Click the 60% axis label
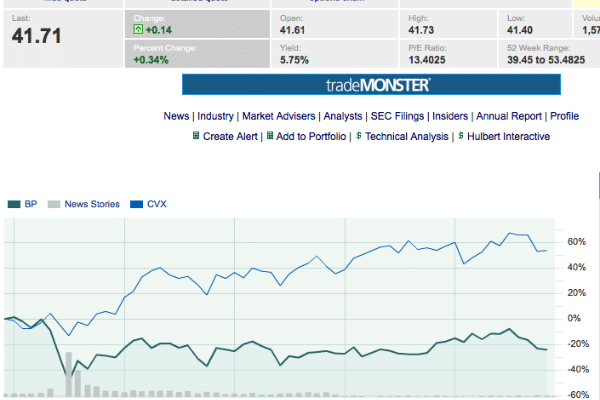The width and height of the screenshot is (600, 400). tap(576, 242)
